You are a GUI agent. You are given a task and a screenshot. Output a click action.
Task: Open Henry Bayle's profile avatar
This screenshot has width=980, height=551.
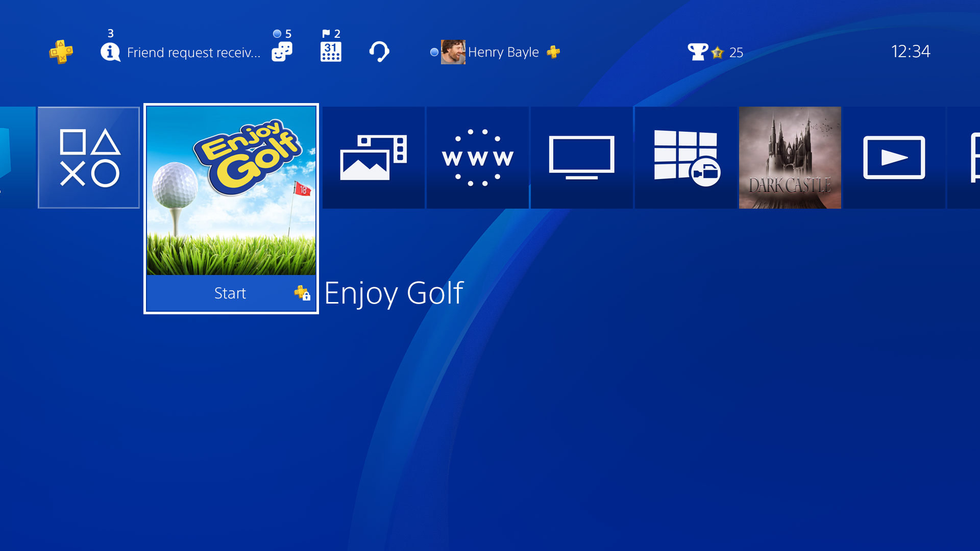453,52
